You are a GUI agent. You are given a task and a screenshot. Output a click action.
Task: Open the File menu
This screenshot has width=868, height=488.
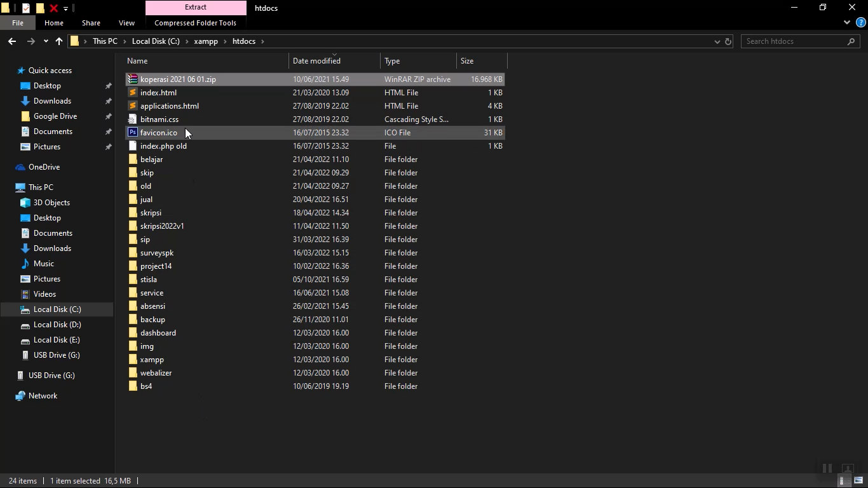point(18,23)
